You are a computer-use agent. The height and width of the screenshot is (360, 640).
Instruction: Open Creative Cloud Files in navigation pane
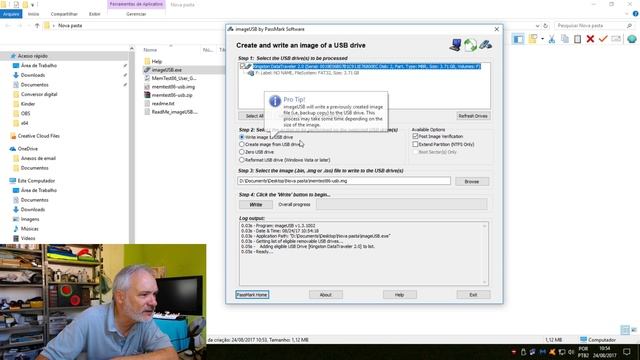(38, 136)
